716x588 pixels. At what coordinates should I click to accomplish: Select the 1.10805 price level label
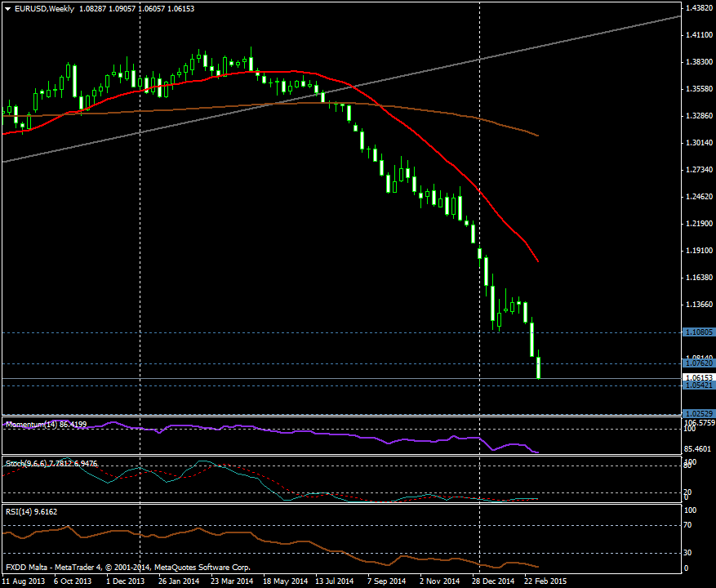(697, 332)
